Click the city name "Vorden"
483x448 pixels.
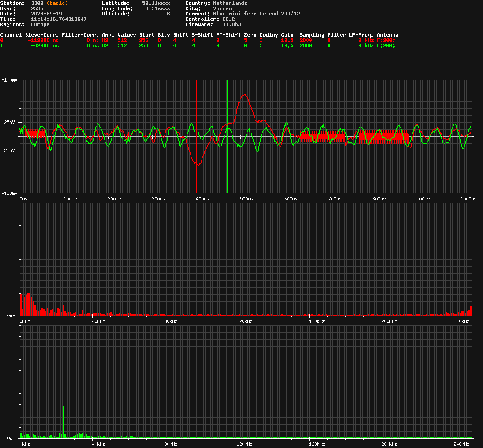tap(222, 8)
